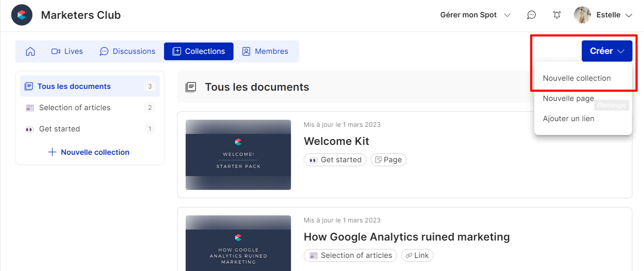Screen dimensions: 644x271
Task: Open notifications bell icon
Action: pyautogui.click(x=557, y=15)
